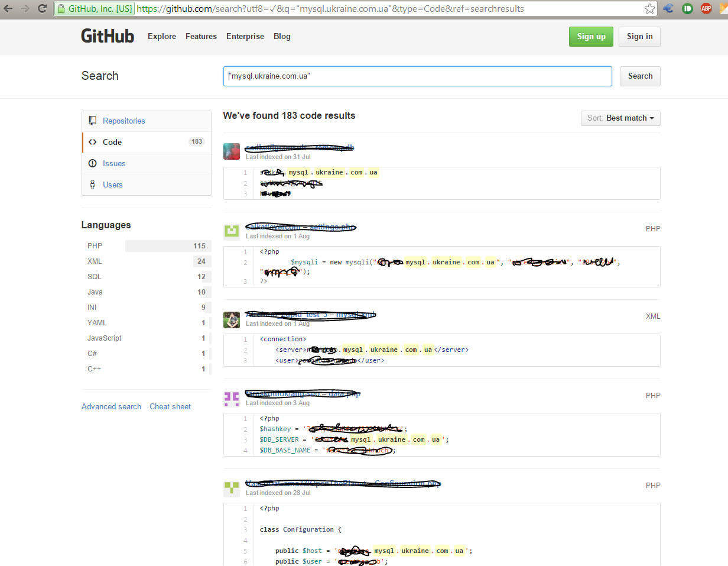Reload the page with refresh icon
728x566 pixels.
pos(43,9)
